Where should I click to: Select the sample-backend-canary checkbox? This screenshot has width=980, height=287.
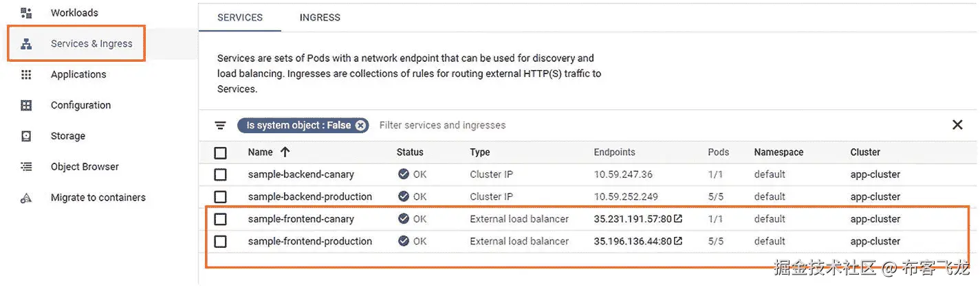[220, 174]
